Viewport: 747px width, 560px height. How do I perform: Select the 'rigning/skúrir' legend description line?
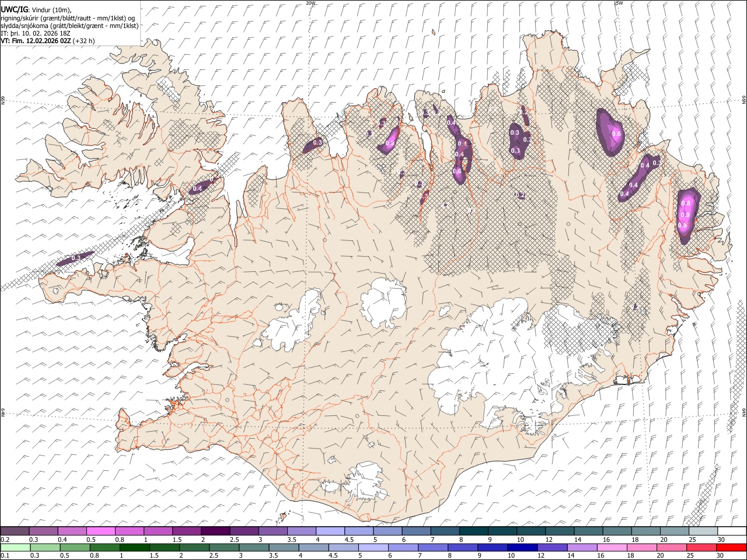(68, 18)
